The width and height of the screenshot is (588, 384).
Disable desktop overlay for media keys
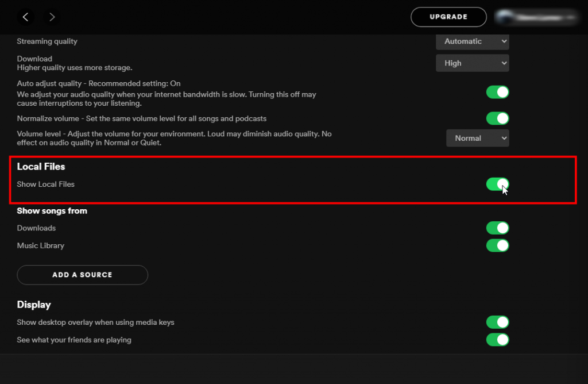(497, 322)
